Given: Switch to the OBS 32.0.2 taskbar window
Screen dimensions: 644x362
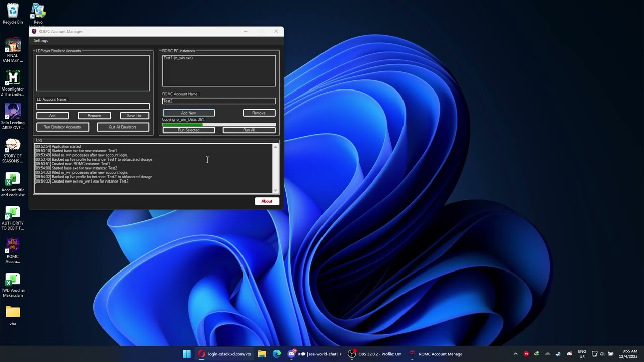Looking at the screenshot, I should tap(375, 354).
